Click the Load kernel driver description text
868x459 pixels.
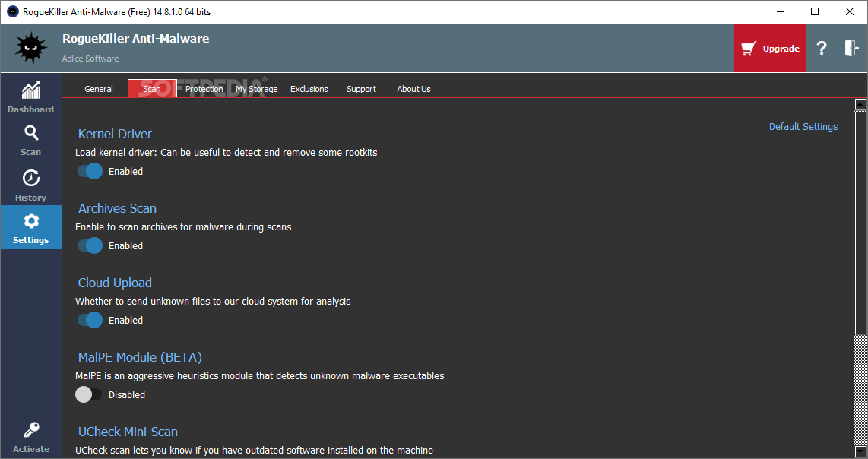(227, 152)
